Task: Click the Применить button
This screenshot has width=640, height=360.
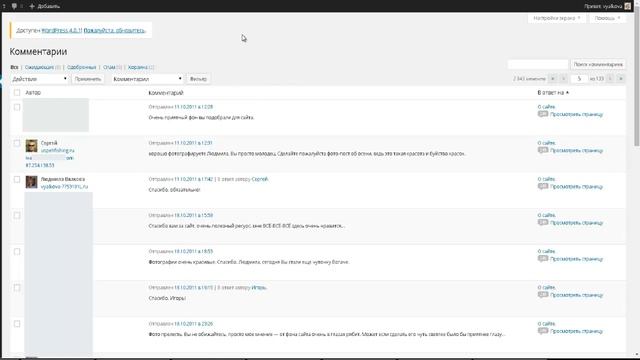Action: coord(88,79)
